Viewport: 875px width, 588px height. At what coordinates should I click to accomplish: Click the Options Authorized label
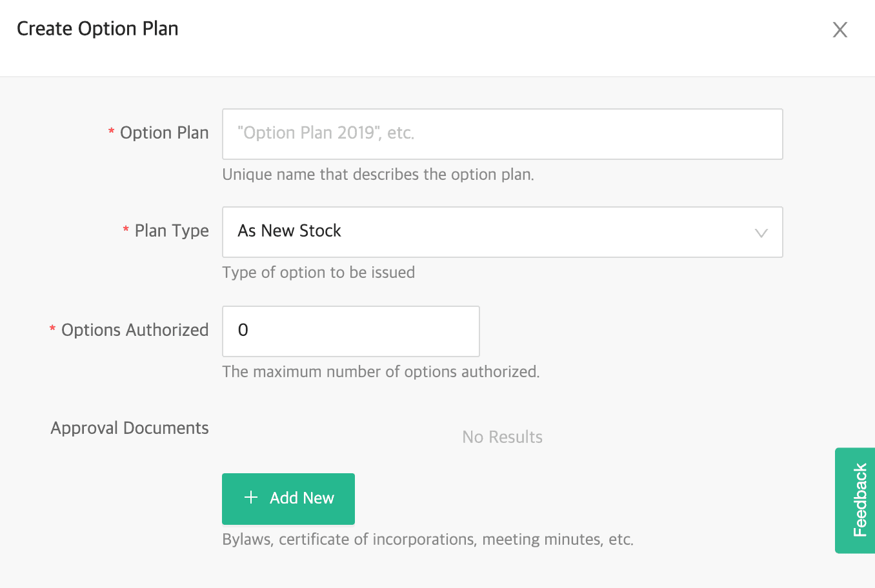point(135,330)
